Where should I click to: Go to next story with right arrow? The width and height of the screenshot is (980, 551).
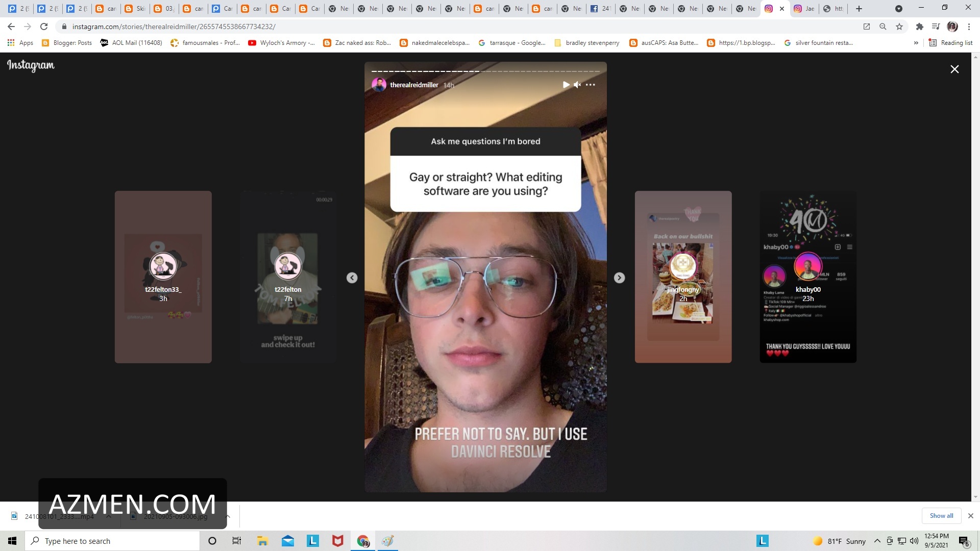pos(619,278)
